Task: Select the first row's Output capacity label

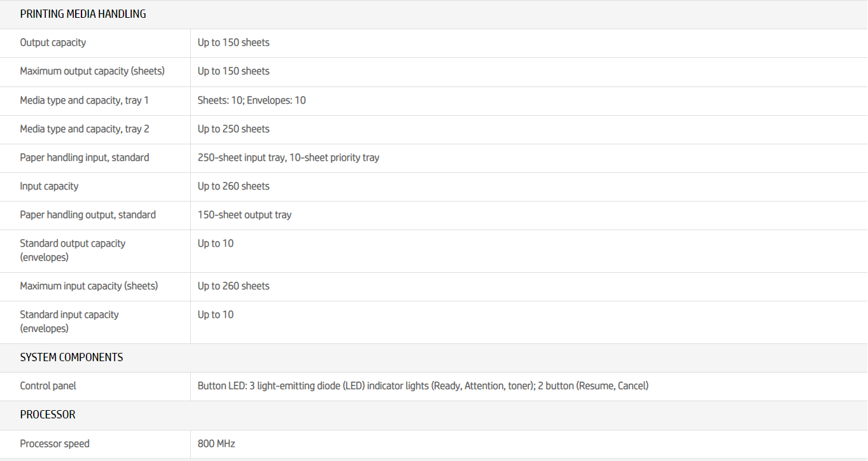Action: 53,43
